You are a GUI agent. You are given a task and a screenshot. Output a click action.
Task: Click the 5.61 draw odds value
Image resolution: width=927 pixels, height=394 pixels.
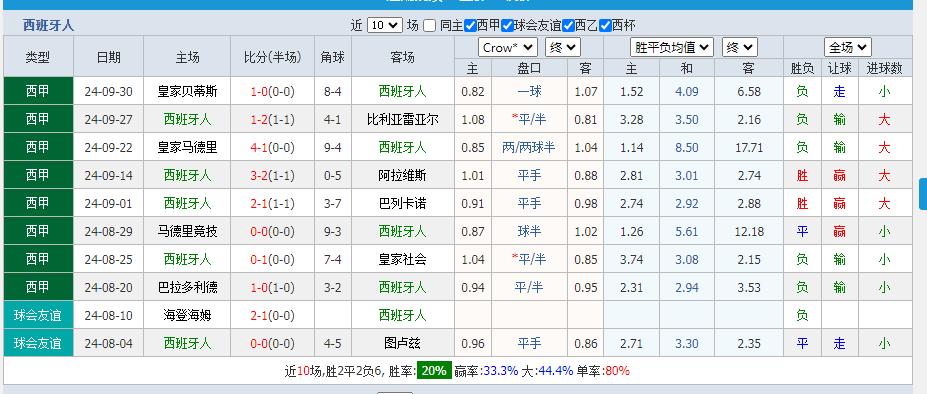click(686, 231)
